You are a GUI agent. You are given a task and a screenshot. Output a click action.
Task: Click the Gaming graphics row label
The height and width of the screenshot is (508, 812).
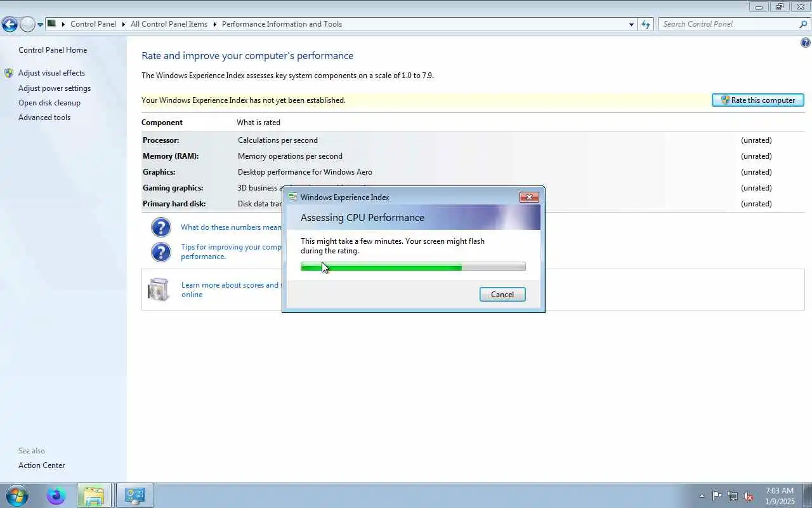coord(173,188)
